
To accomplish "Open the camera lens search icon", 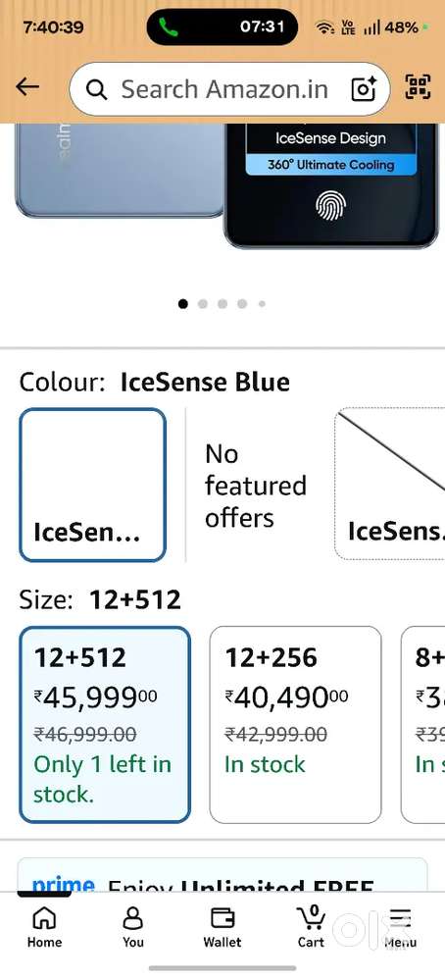I will [364, 88].
